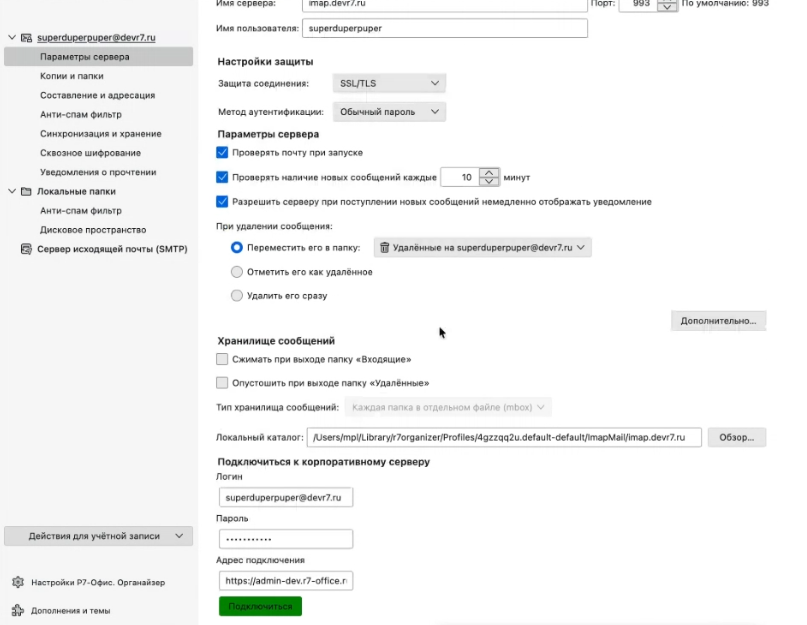The image size is (807, 625).
Task: Collapse the superduperpuper@devr7.ru account tree
Action: [x=11, y=38]
